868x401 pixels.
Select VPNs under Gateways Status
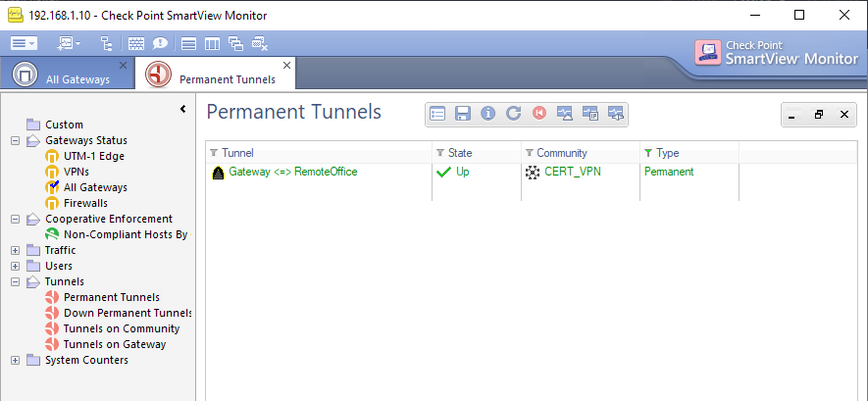tap(77, 172)
